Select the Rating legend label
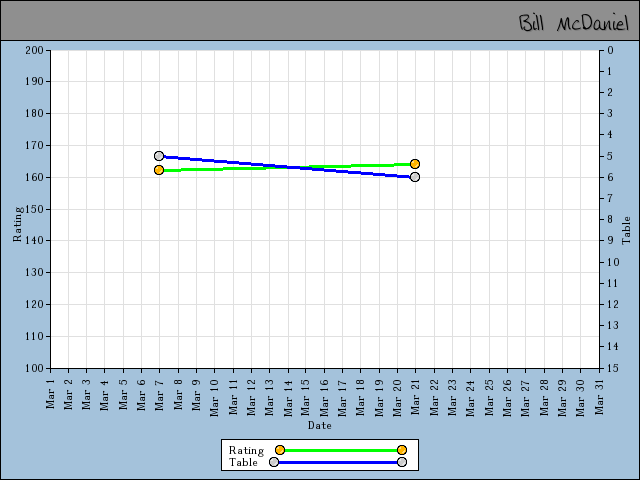640x480 pixels. 246,450
